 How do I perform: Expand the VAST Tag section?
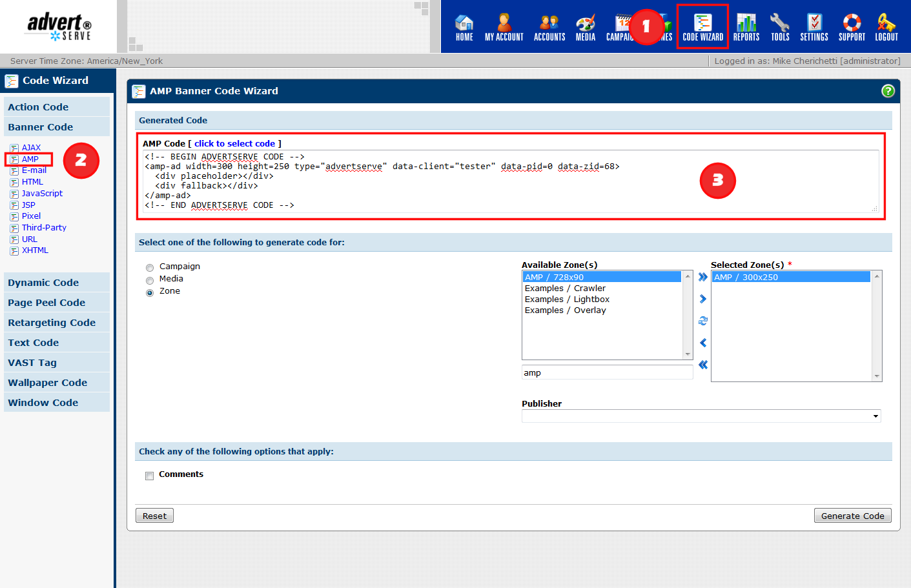pyautogui.click(x=57, y=363)
